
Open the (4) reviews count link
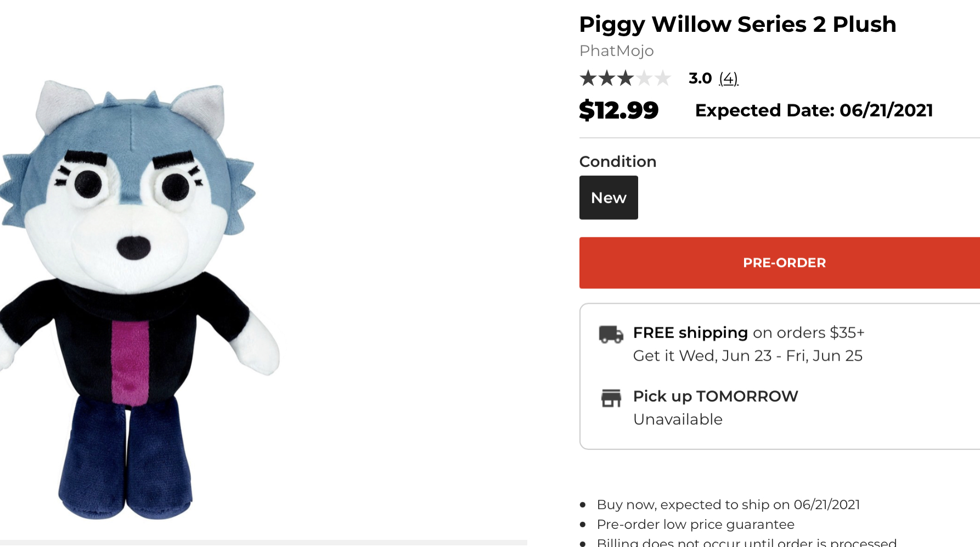click(x=729, y=79)
